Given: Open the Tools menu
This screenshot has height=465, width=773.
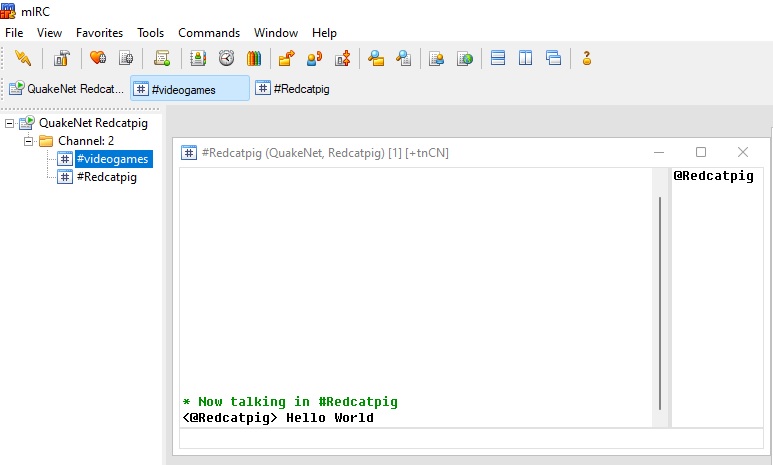Looking at the screenshot, I should (x=150, y=33).
